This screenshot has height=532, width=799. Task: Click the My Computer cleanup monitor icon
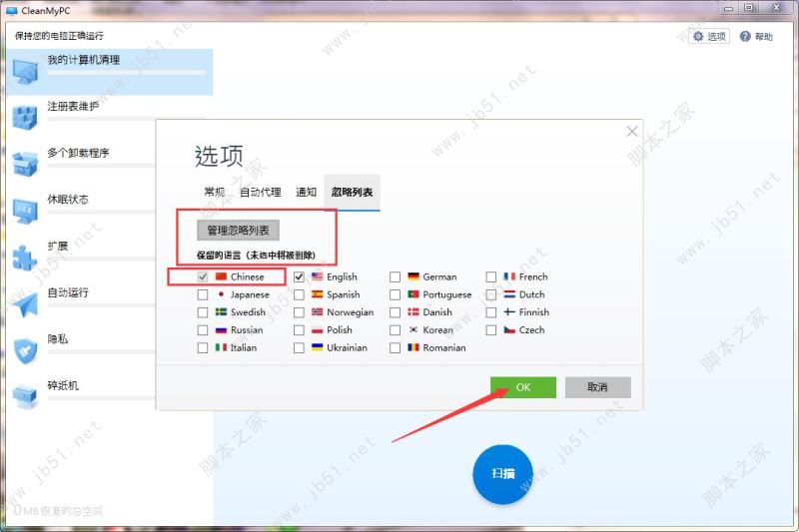click(x=25, y=72)
